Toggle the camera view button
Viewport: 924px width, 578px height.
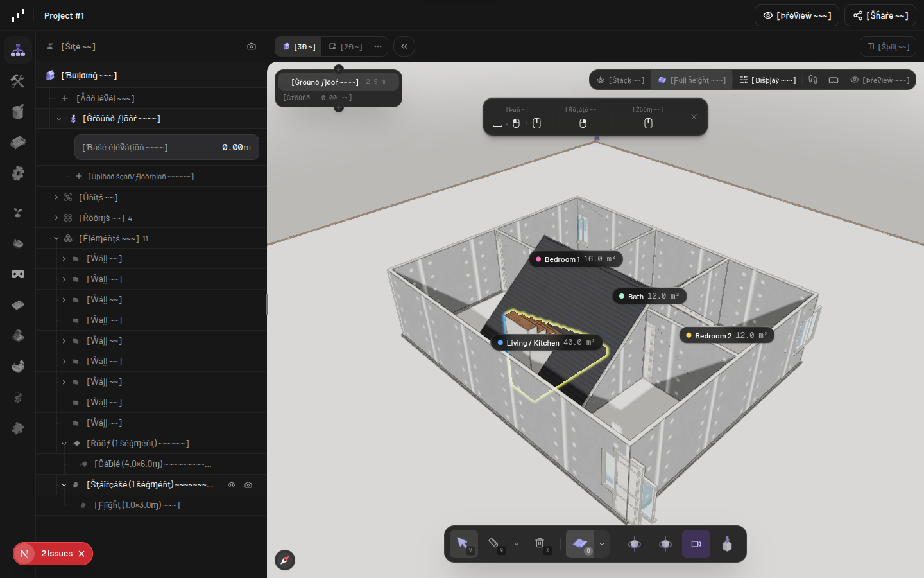pos(696,544)
